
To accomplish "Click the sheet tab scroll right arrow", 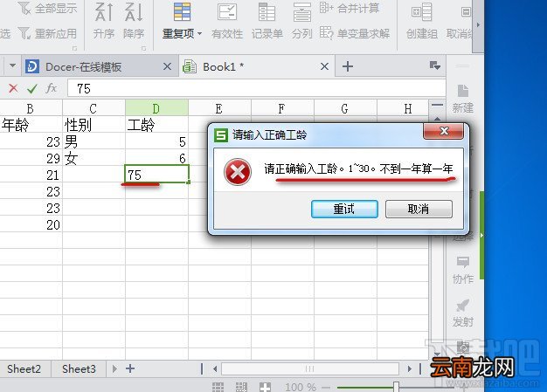I will [114, 368].
